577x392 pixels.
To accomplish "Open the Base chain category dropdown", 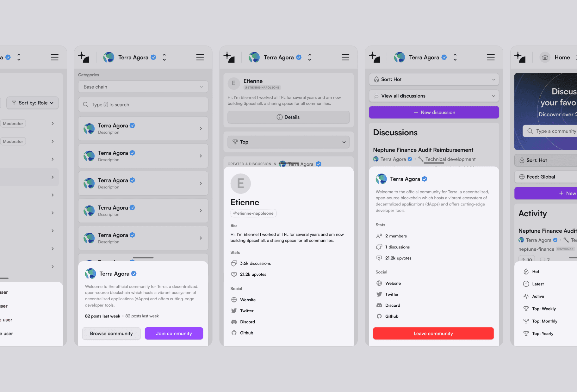I will coord(143,87).
